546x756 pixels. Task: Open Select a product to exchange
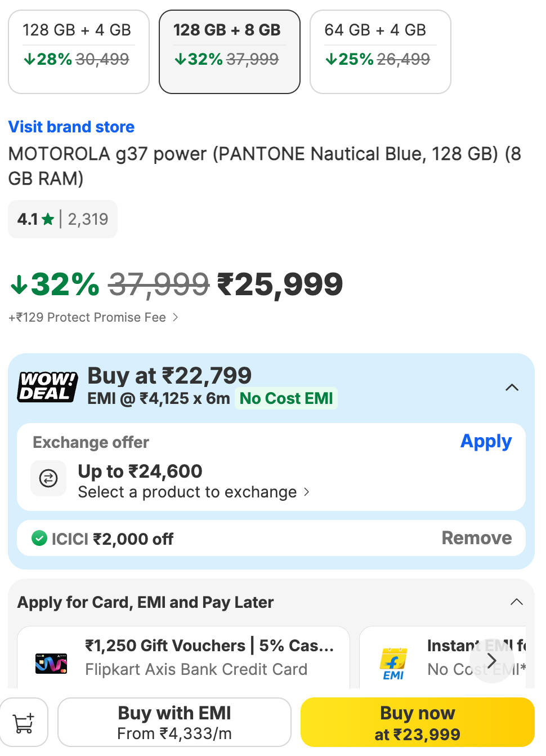click(x=194, y=492)
